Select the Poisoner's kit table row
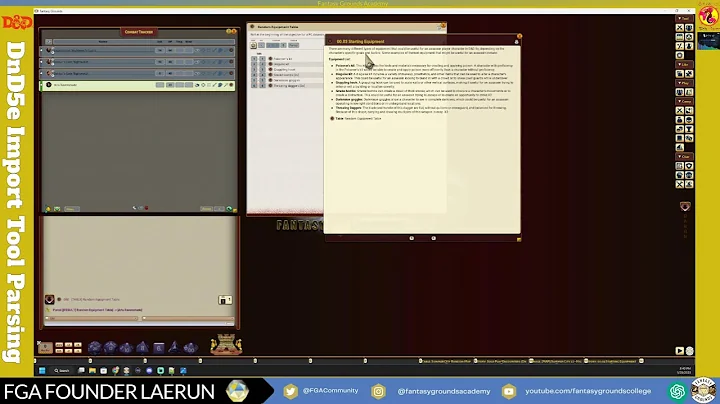The width and height of the screenshot is (720, 404). point(286,59)
